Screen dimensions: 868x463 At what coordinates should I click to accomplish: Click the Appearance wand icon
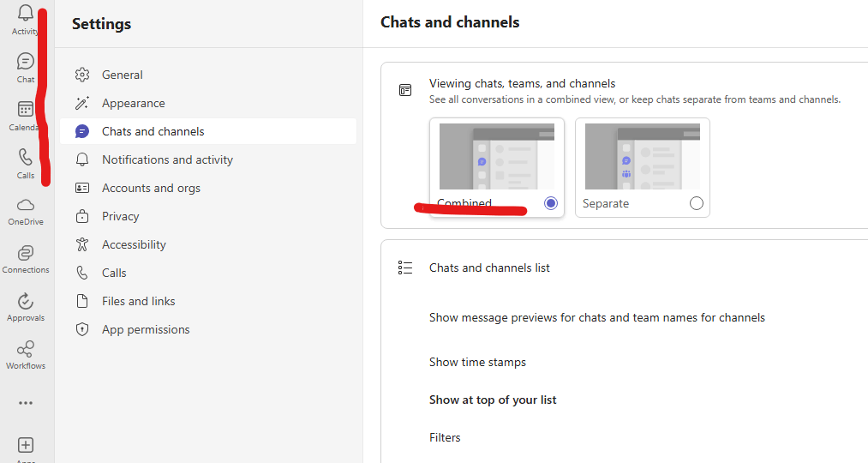[82, 103]
